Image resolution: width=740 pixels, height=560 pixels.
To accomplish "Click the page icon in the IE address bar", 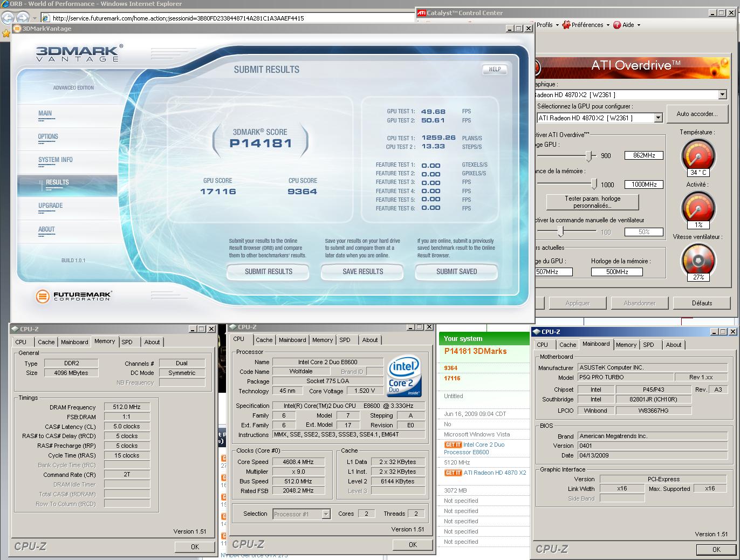I will click(46, 18).
